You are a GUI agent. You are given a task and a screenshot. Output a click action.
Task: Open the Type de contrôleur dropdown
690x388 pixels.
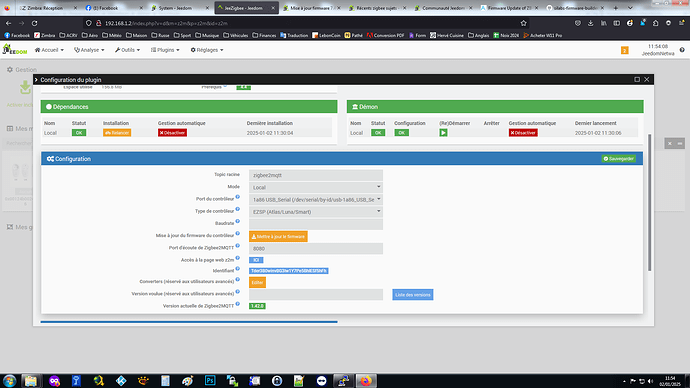tap(316, 212)
